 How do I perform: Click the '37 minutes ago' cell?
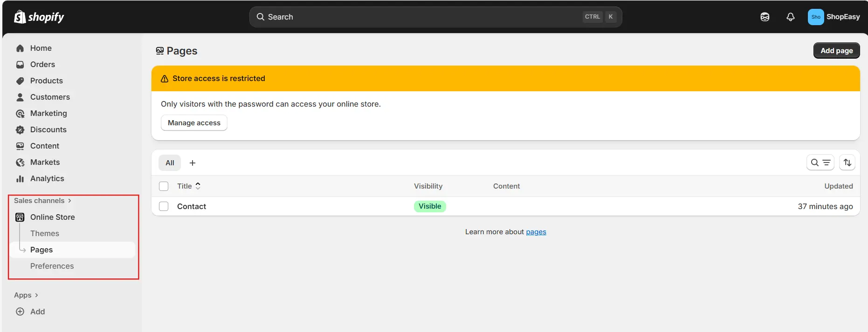tap(825, 206)
